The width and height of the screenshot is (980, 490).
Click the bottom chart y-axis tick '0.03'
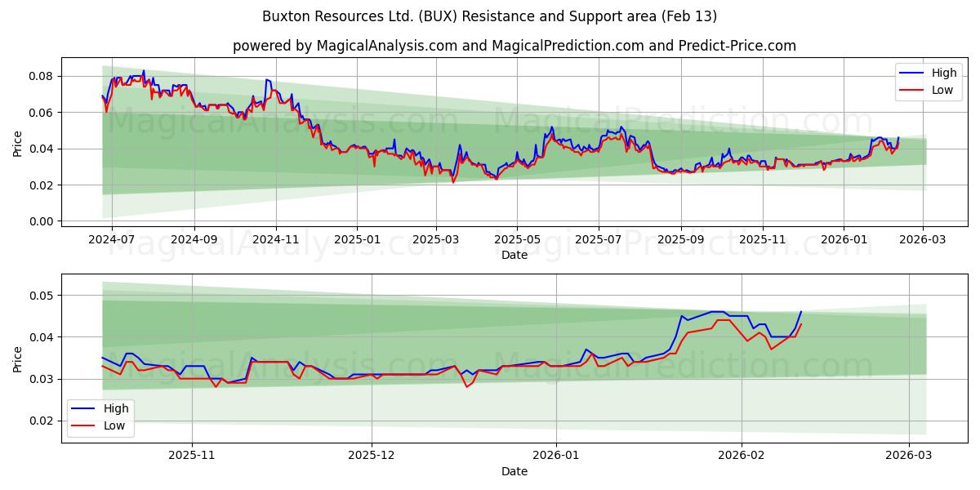(41, 379)
